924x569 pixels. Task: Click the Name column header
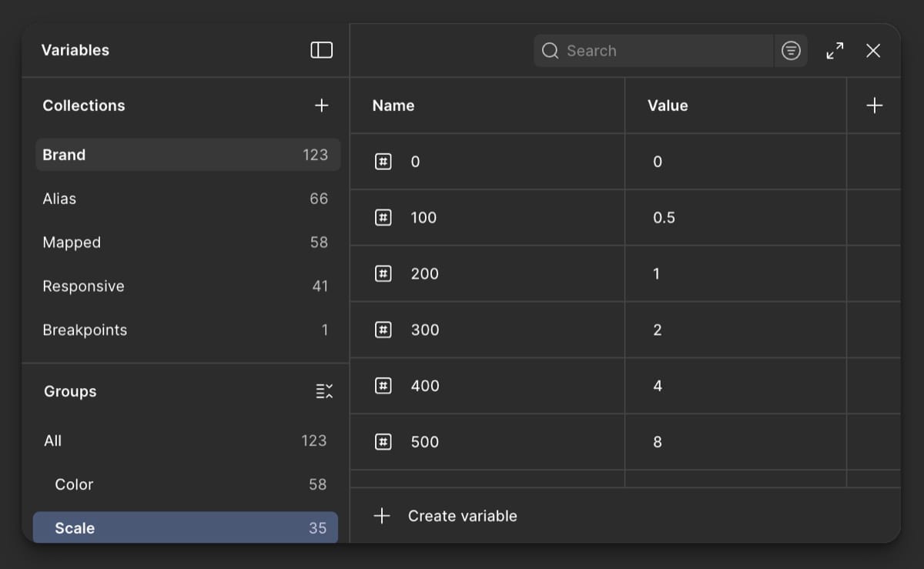[x=393, y=105]
